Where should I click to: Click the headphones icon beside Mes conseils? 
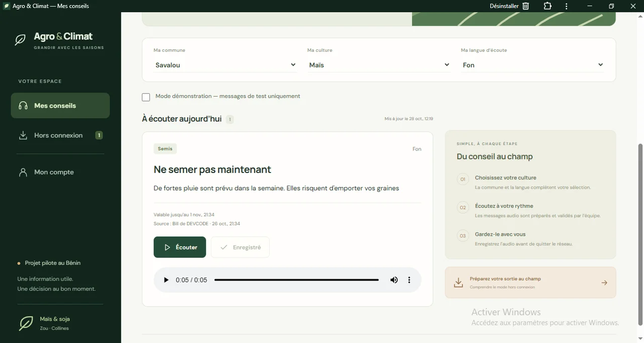click(23, 106)
